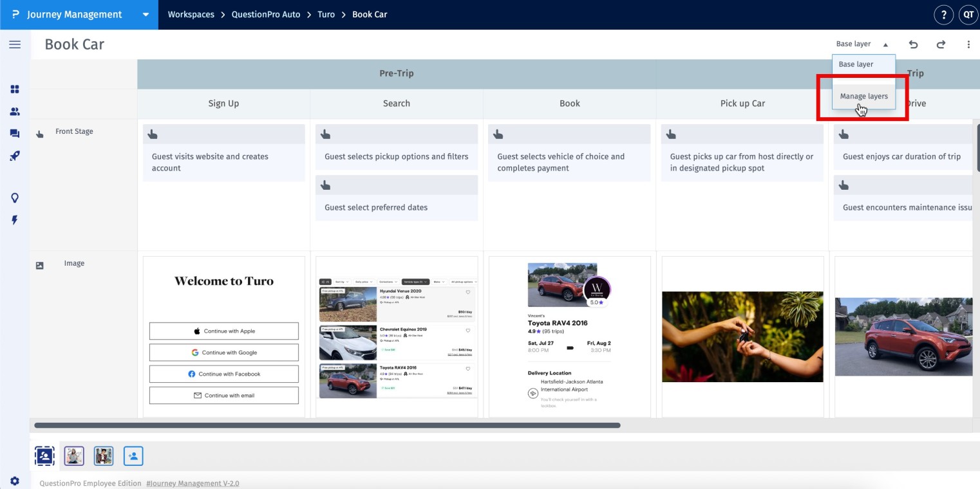Open the three-dot more options menu
Screen dimensions: 980x489
pyautogui.click(x=968, y=44)
